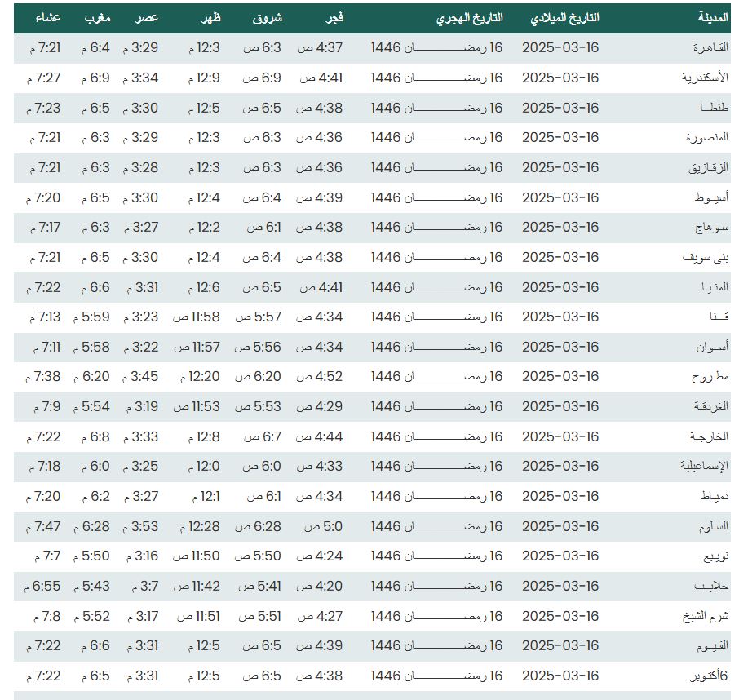Click Sunrise time 6:7 in الخارجة row

coord(262,437)
